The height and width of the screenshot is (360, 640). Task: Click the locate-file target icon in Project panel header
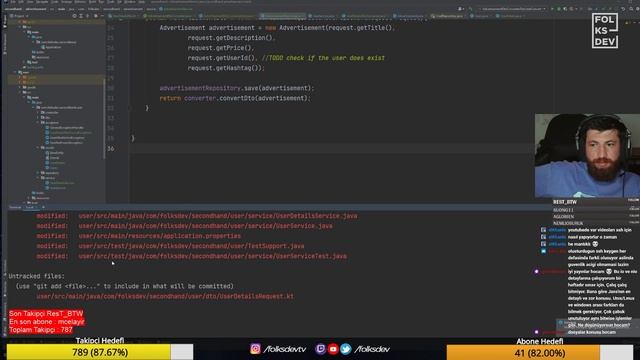tap(74, 16)
